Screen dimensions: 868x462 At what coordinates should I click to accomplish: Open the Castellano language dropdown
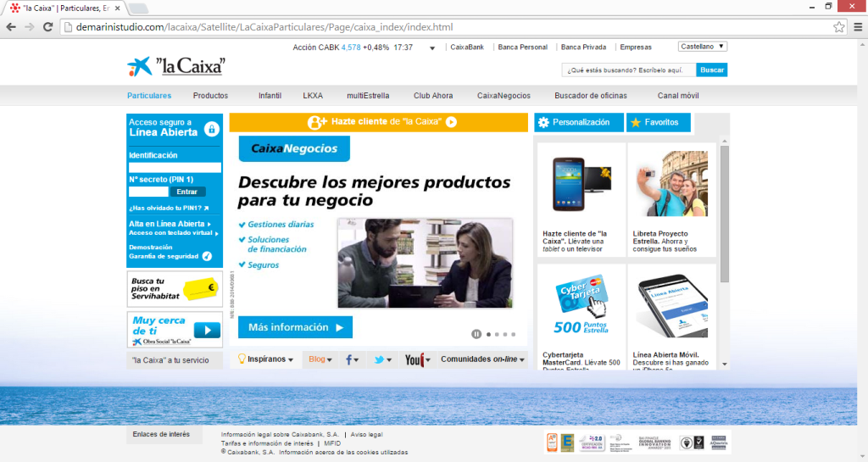[x=703, y=47]
